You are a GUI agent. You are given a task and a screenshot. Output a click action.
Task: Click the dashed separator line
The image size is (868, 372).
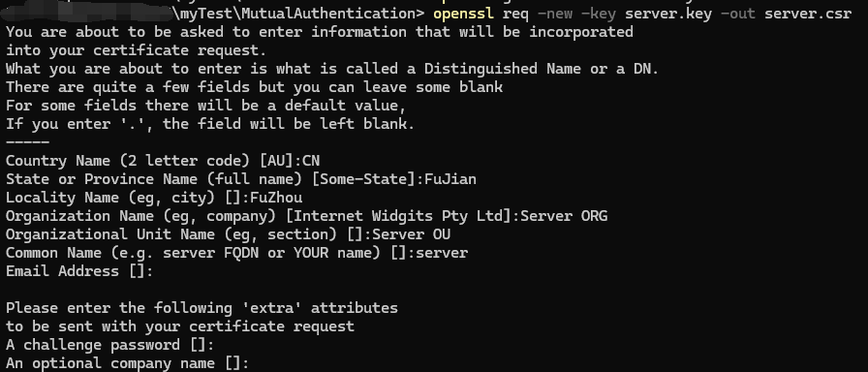[x=28, y=142]
